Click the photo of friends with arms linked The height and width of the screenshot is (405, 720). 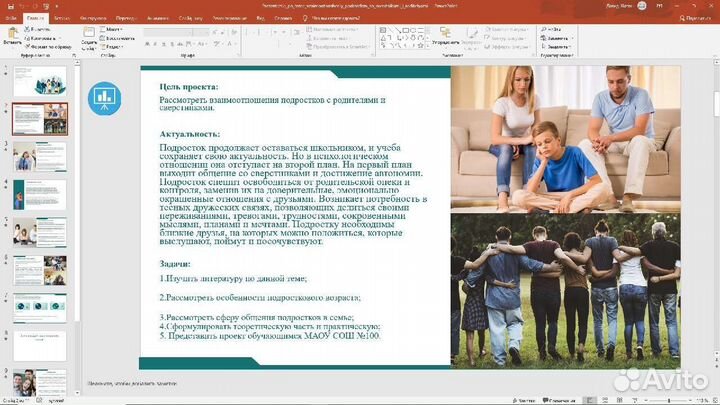pos(566,291)
